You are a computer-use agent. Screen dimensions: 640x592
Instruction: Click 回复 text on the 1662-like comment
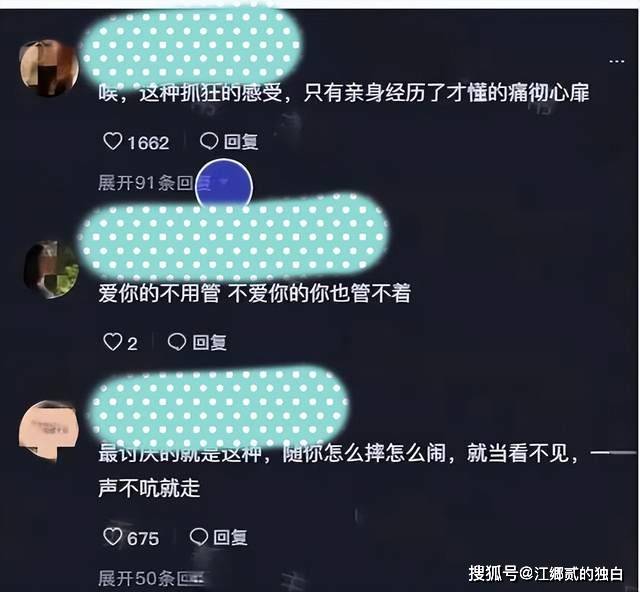(241, 142)
